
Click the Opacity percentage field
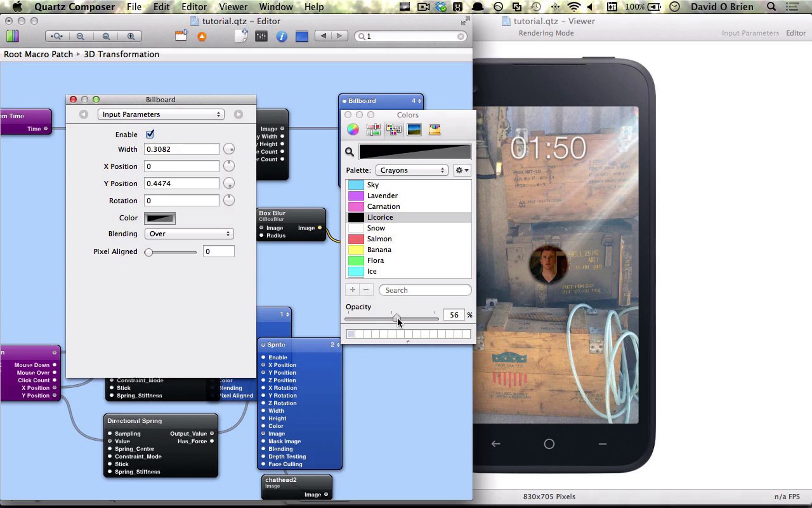pos(454,315)
